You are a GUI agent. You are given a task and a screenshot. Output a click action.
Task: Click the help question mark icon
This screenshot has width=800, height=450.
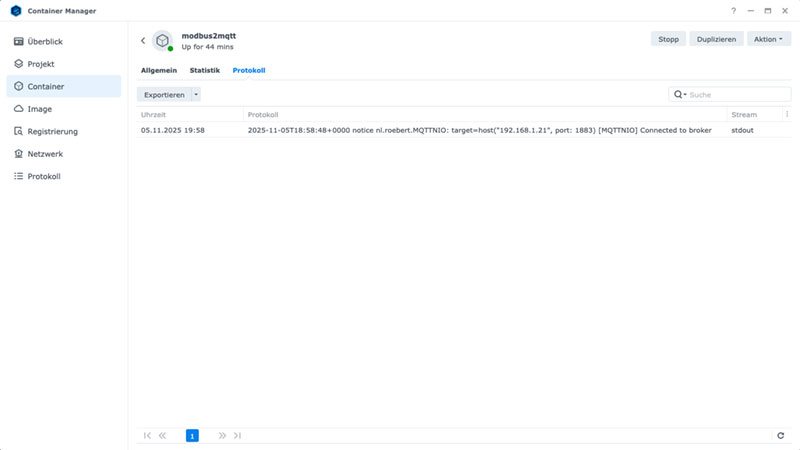pyautogui.click(x=734, y=11)
